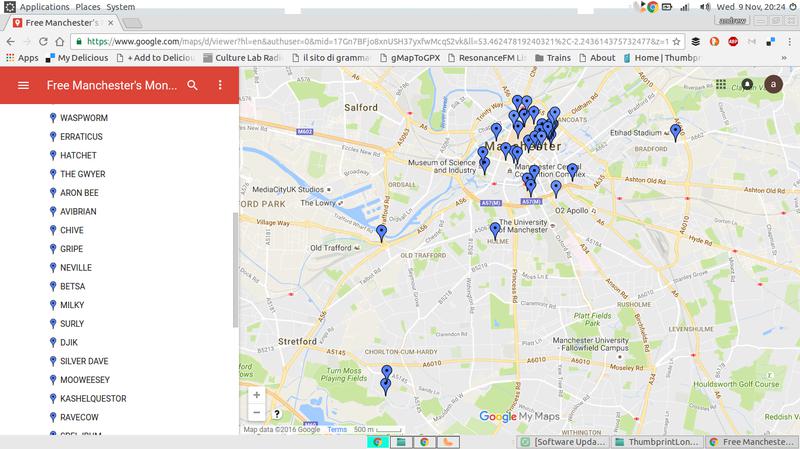
Task: Open the account avatar labeled 'a'
Action: click(x=773, y=84)
